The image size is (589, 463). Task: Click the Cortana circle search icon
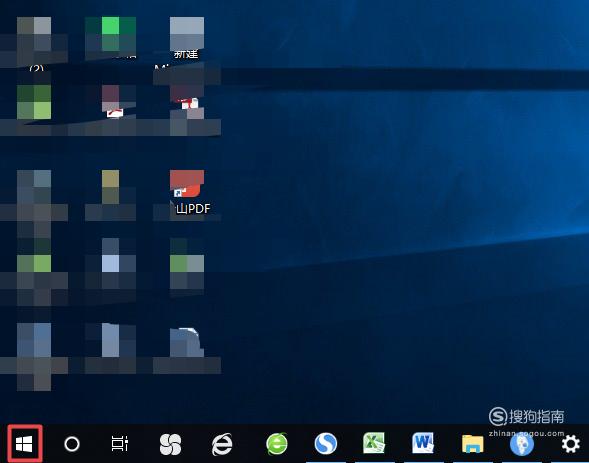click(72, 444)
